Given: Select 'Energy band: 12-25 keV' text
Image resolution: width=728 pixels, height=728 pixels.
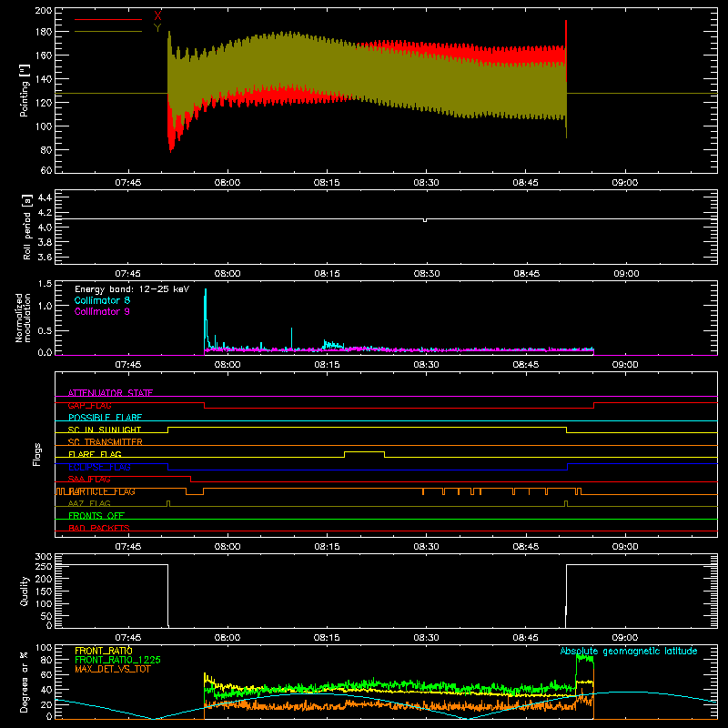Looking at the screenshot, I should pos(132,289).
